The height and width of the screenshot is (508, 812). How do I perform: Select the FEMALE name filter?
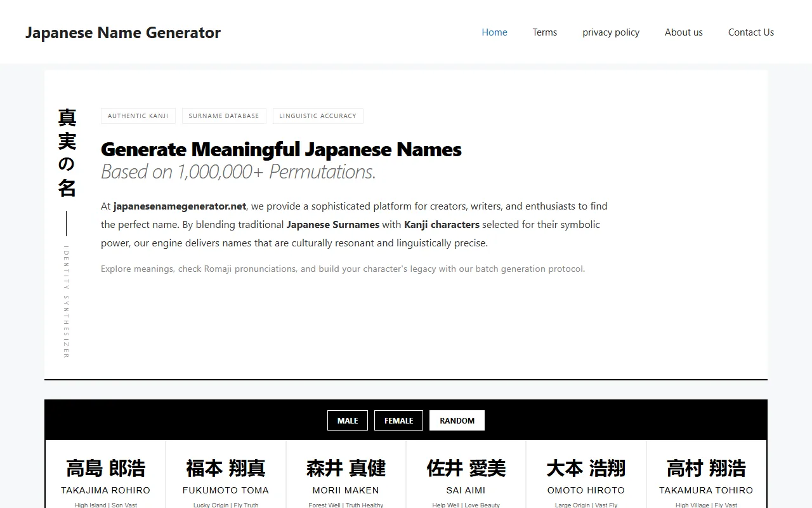[398, 420]
